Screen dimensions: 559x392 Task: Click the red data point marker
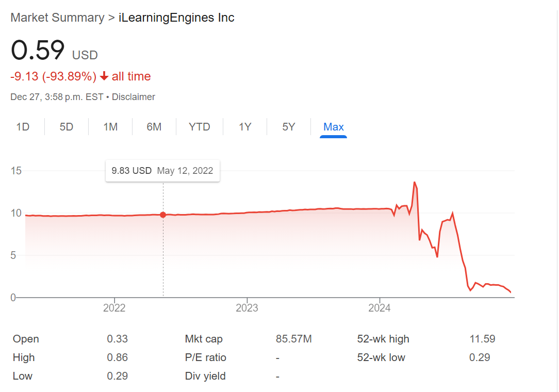(x=163, y=215)
